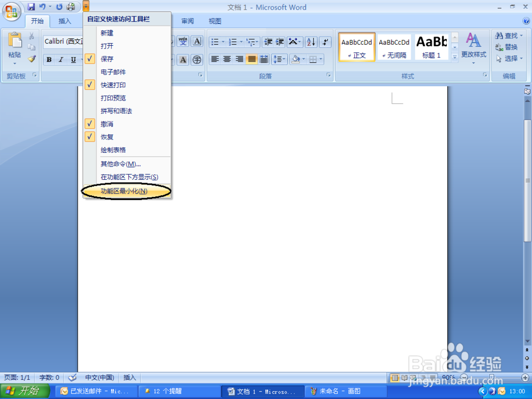Switch to 未命名 - 画图 in the taskbar

click(x=346, y=390)
